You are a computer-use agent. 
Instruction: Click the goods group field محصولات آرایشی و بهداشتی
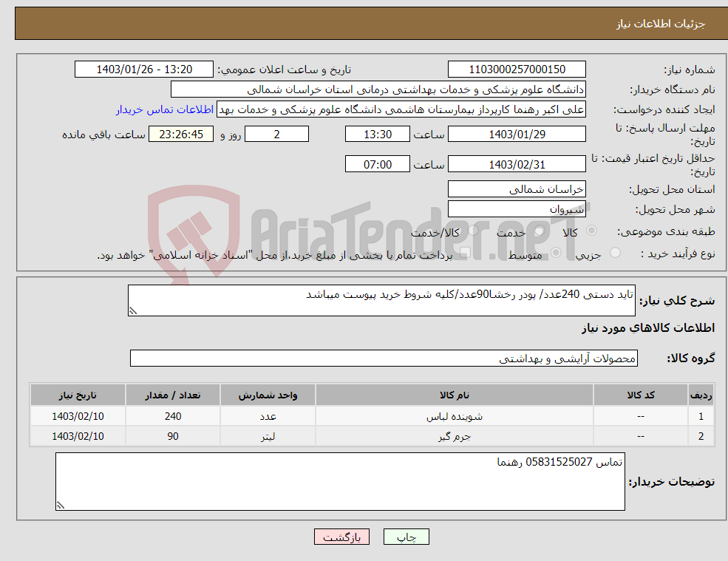384,358
